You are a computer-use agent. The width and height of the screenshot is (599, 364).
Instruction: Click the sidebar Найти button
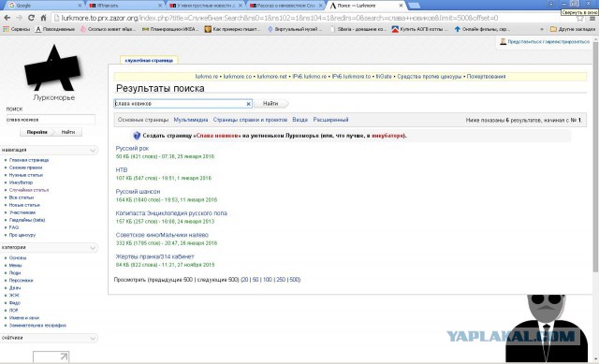pyautogui.click(x=68, y=132)
